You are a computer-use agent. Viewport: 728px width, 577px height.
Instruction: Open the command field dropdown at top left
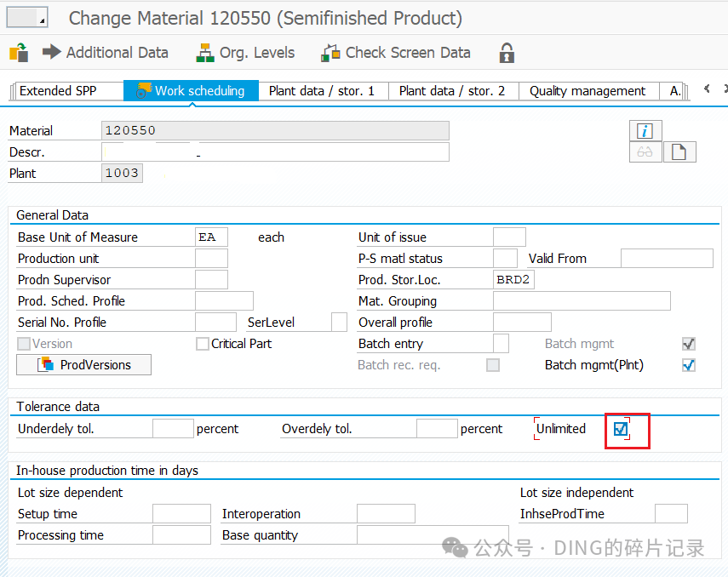(x=27, y=17)
